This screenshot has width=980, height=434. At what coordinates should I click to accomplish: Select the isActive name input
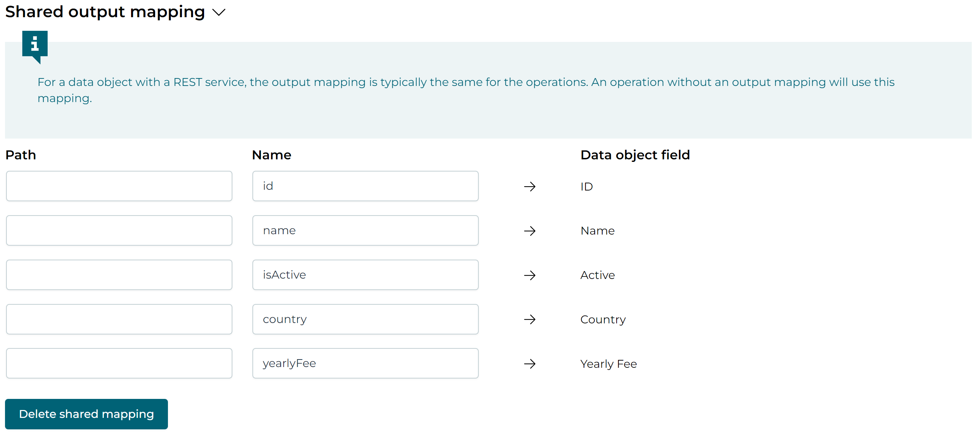365,275
